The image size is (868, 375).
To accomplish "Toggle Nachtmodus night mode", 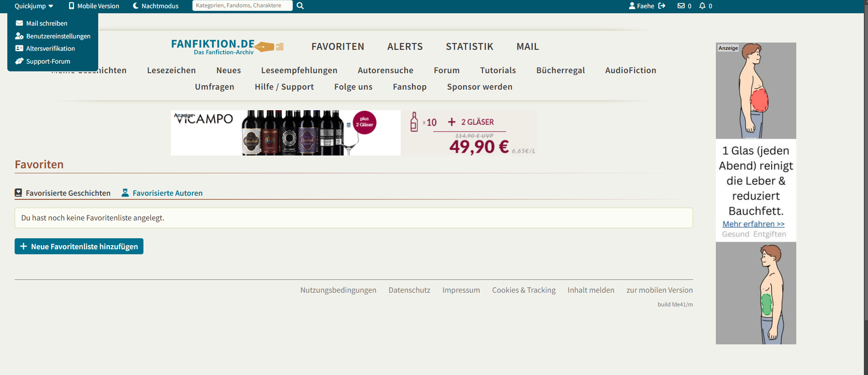I will tap(155, 6).
